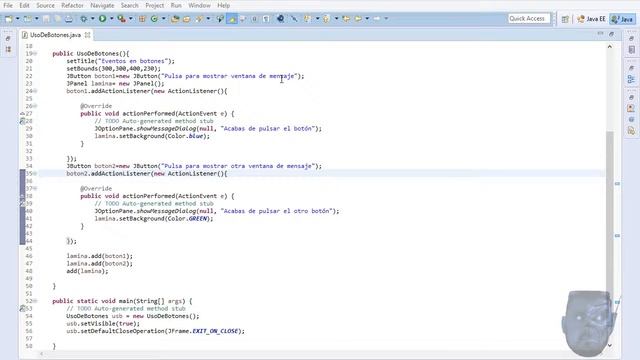Open the Help menu
The height and width of the screenshot is (360, 640).
223,6
